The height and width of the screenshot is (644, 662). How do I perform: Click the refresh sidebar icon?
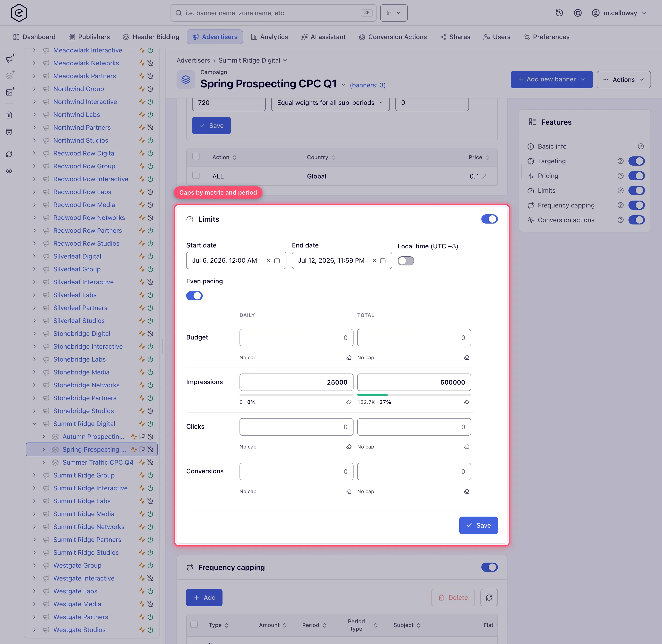click(9, 154)
